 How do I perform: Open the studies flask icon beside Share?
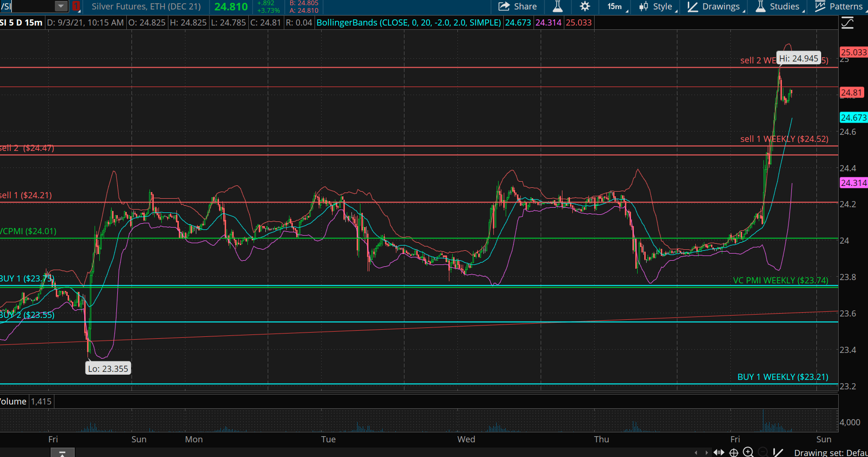[558, 7]
